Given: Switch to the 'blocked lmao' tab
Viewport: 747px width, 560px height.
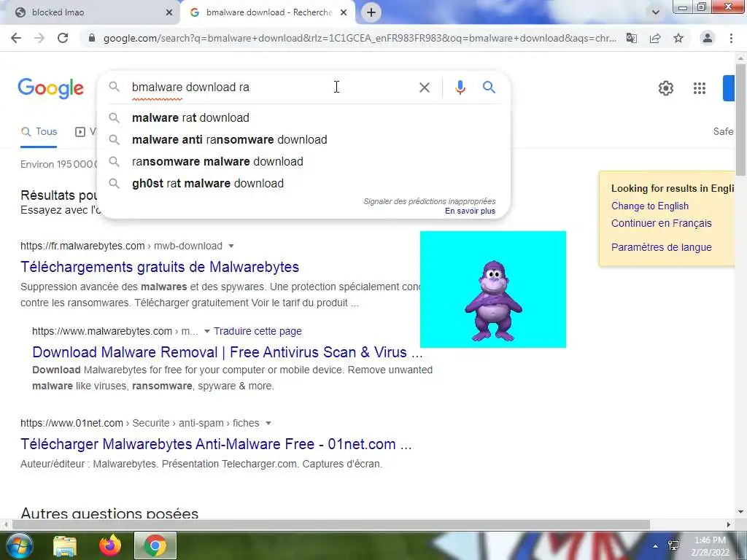Looking at the screenshot, I should 91,13.
